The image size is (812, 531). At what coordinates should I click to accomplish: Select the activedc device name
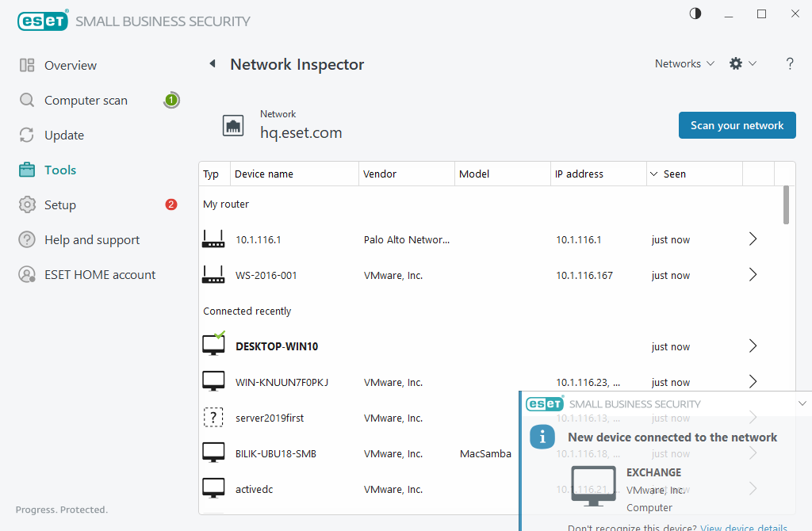(254, 490)
